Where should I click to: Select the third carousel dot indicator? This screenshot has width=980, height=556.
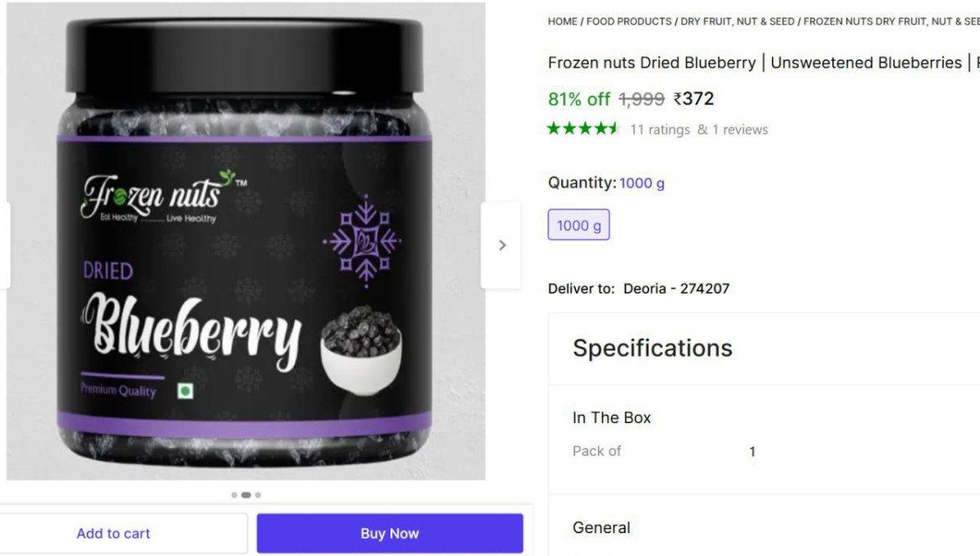click(x=258, y=495)
